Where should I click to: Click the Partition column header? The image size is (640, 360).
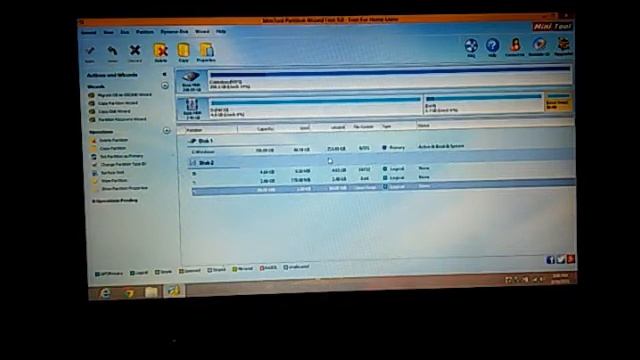click(x=194, y=130)
